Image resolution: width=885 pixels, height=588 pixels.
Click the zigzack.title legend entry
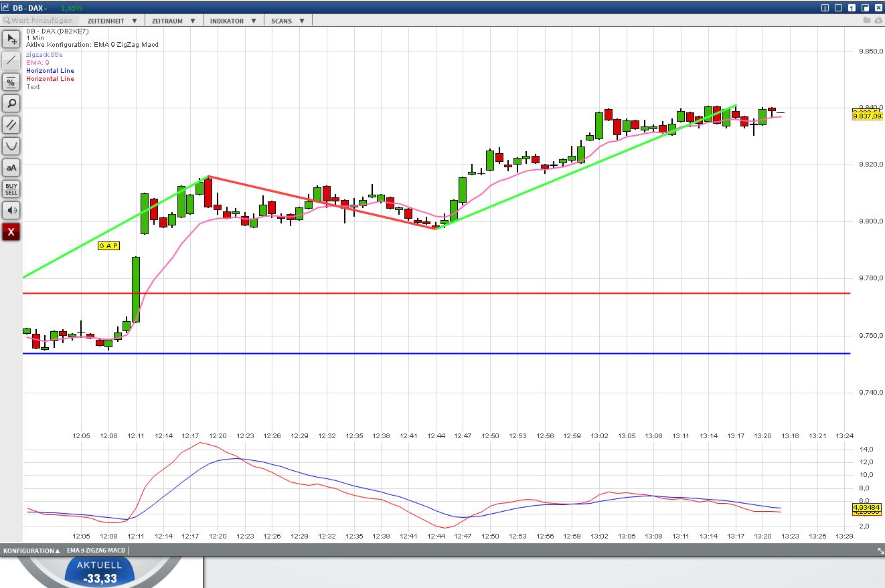[x=44, y=55]
